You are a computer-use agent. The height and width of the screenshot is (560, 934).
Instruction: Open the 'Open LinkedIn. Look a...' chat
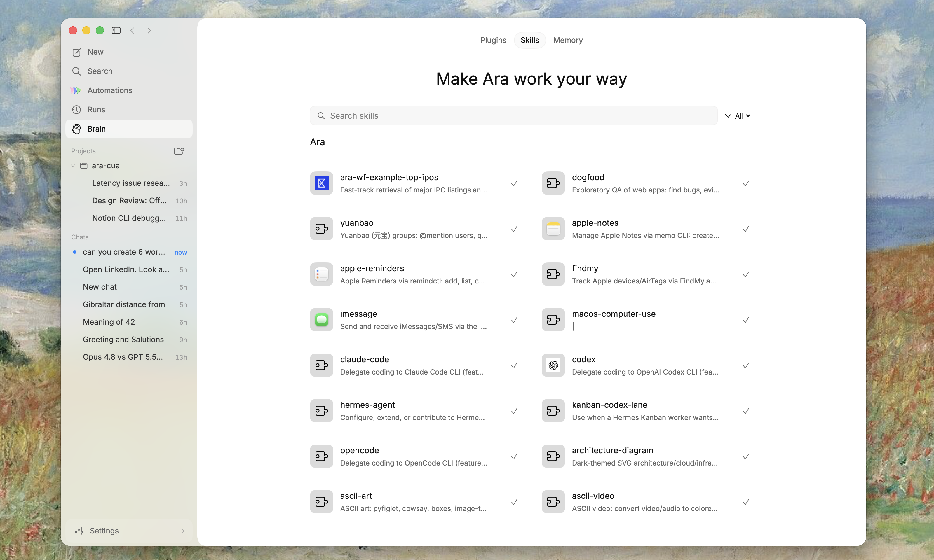coord(129,269)
